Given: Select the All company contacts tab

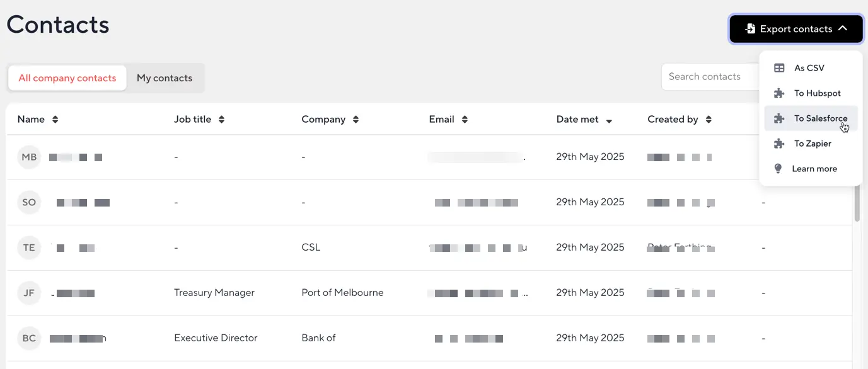Looking at the screenshot, I should coord(67,78).
